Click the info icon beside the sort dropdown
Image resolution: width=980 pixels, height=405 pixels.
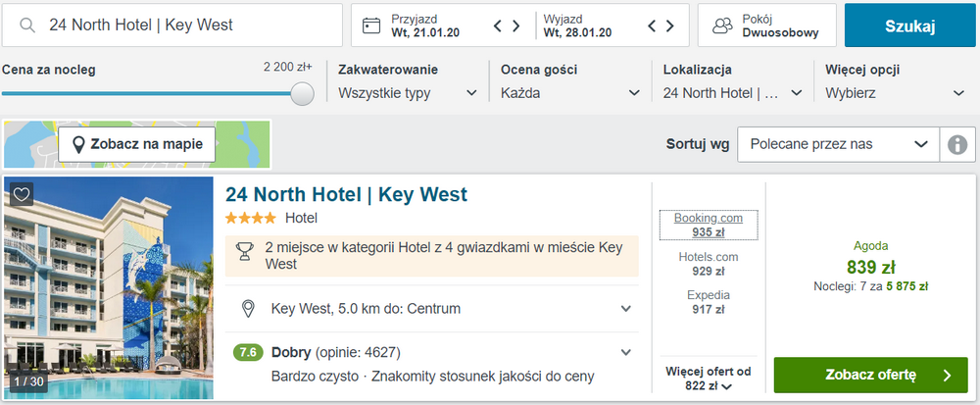point(956,144)
